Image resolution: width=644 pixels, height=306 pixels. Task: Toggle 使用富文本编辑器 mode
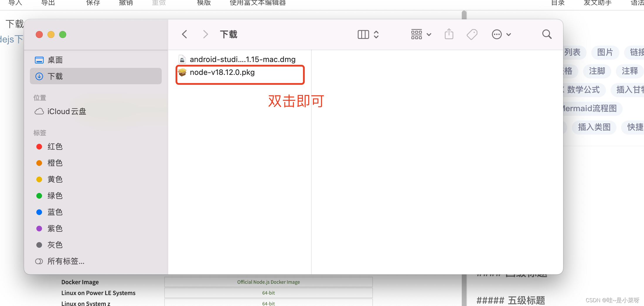coord(257,3)
